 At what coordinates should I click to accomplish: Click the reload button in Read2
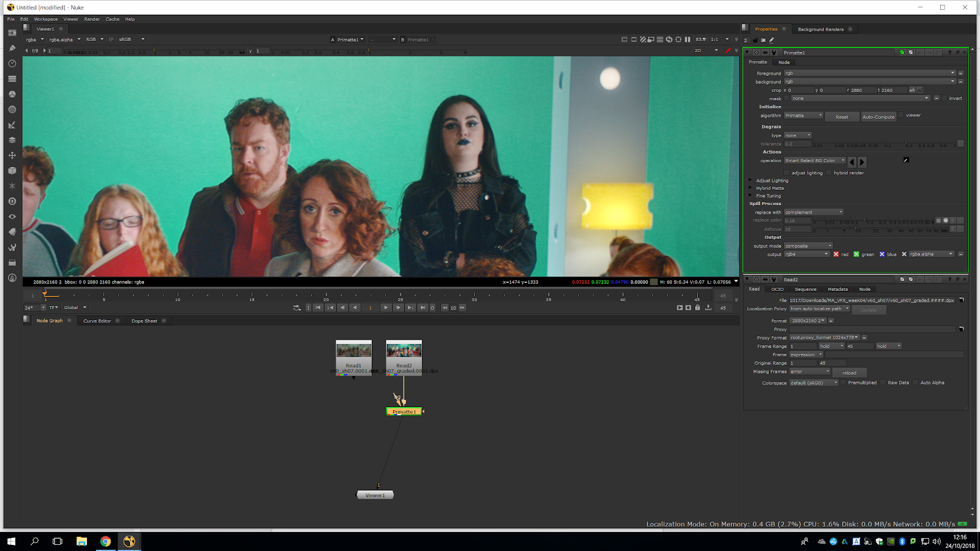tap(849, 373)
